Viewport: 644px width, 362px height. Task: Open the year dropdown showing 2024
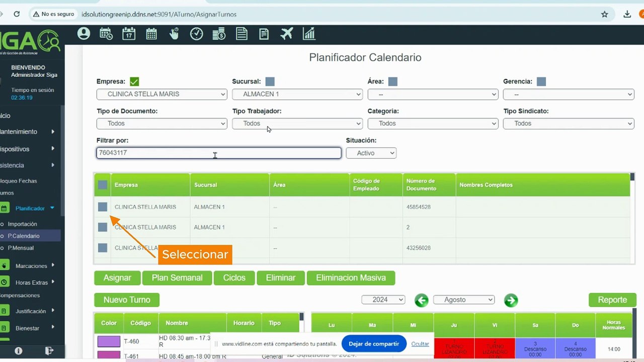383,300
